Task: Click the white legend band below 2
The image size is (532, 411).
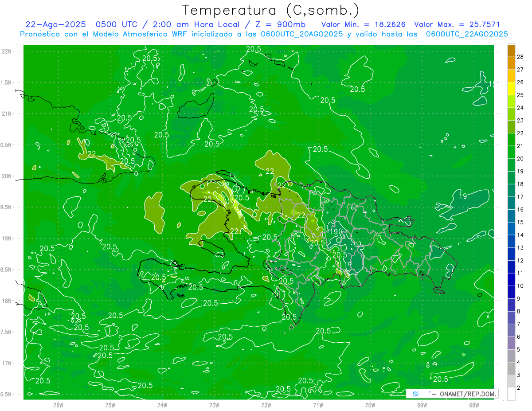Action: (x=511, y=394)
